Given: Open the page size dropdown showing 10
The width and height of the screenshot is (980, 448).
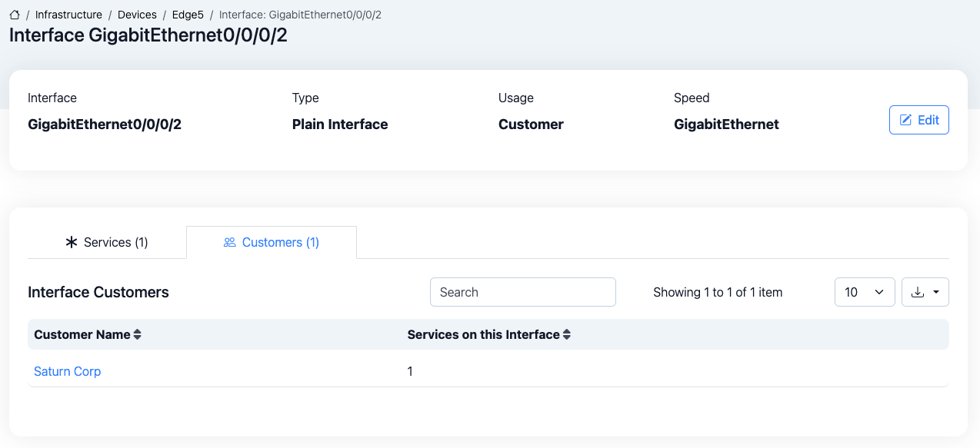Looking at the screenshot, I should coord(864,292).
